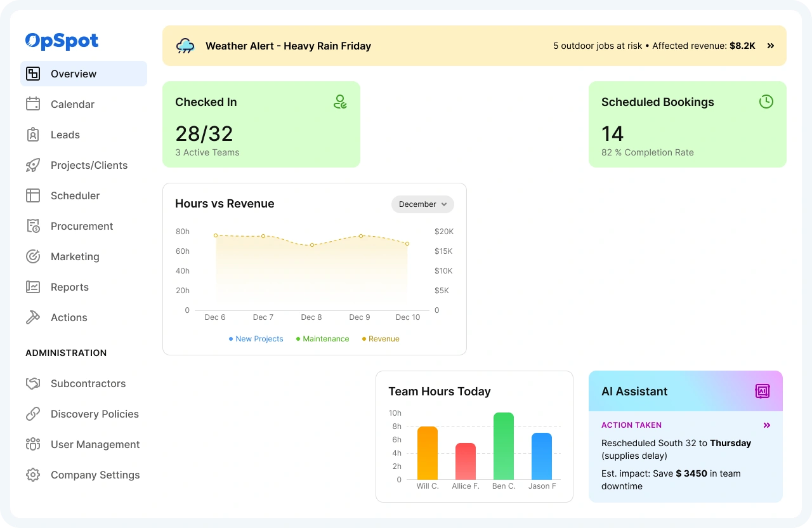Image resolution: width=812 pixels, height=528 pixels.
Task: Open the Reports section
Action: click(70, 287)
